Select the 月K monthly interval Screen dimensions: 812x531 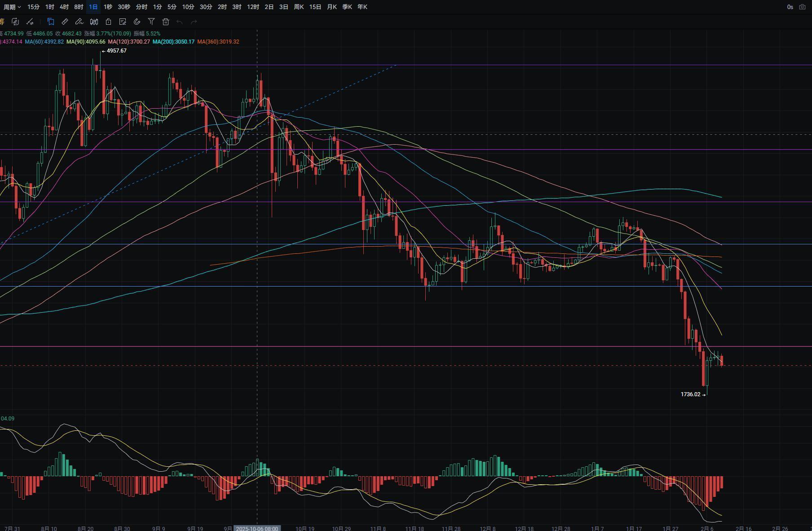331,7
